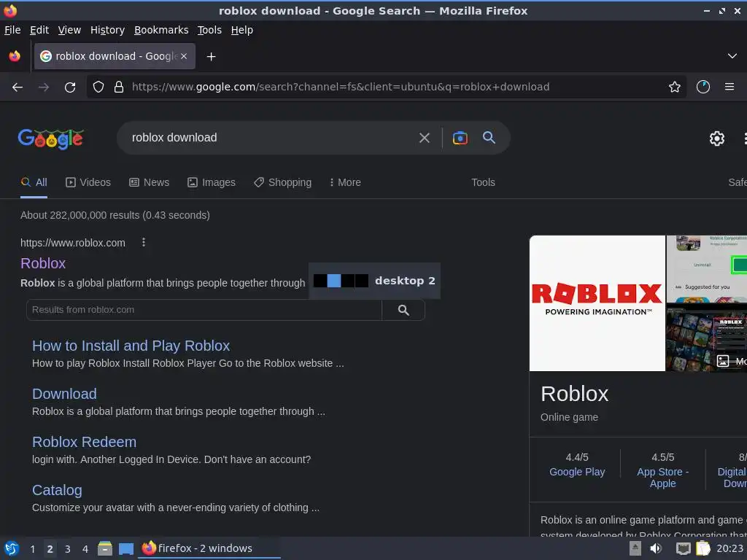Open the File menu

12,30
